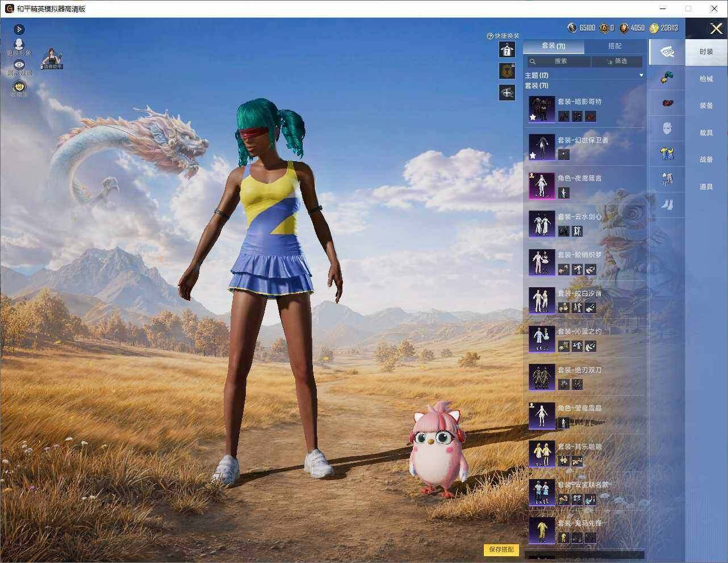The height and width of the screenshot is (563, 728).
Task: Open the yellow-blue clothing category icon
Action: click(667, 154)
